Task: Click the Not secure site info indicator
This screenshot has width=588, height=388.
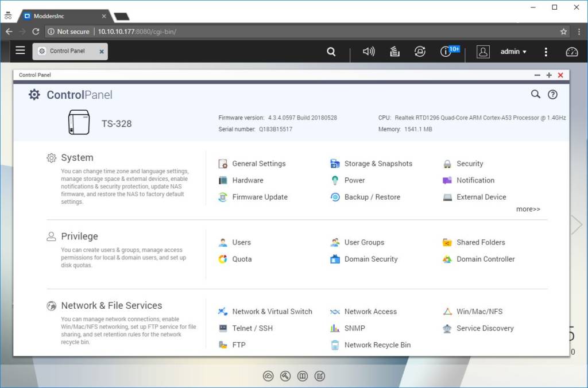Action: pos(69,32)
